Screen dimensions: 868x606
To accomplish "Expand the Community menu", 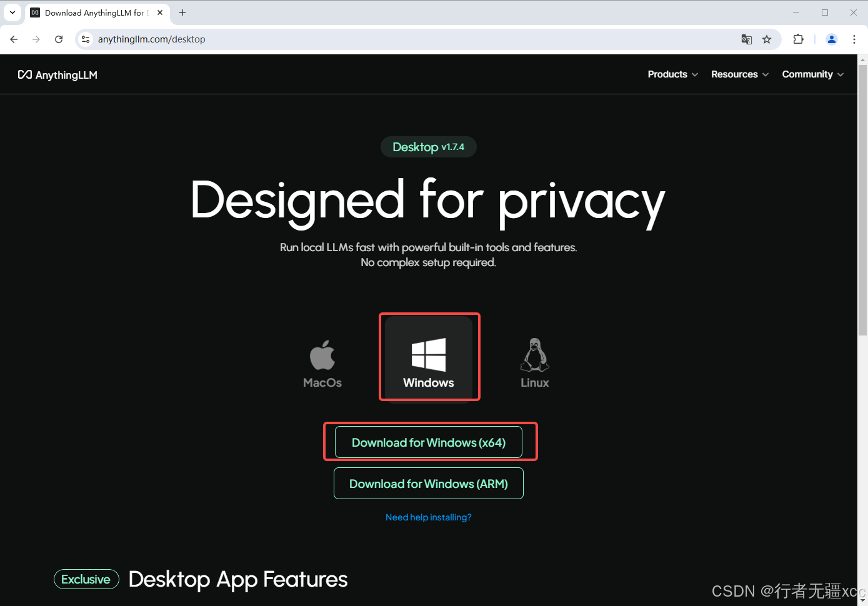I will (x=813, y=74).
